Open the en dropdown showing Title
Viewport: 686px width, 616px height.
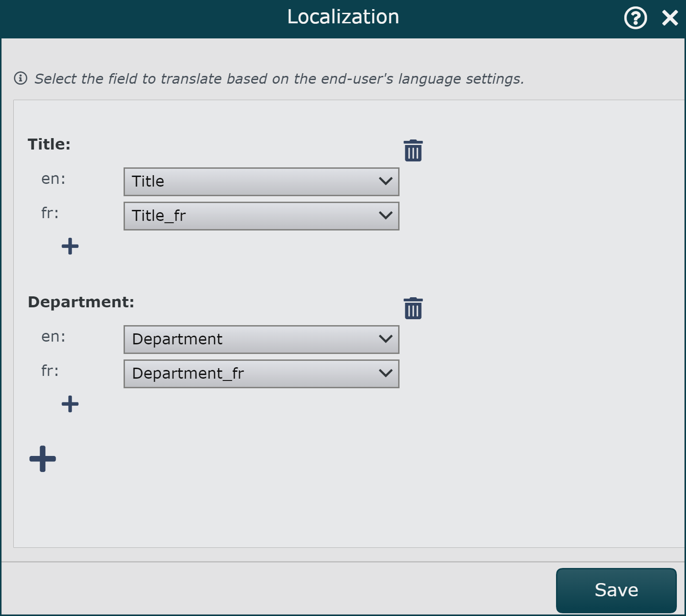click(261, 182)
